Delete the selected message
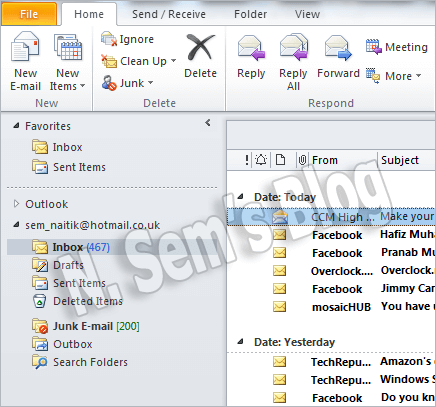Image resolution: width=436 pixels, height=407 pixels. [201, 56]
